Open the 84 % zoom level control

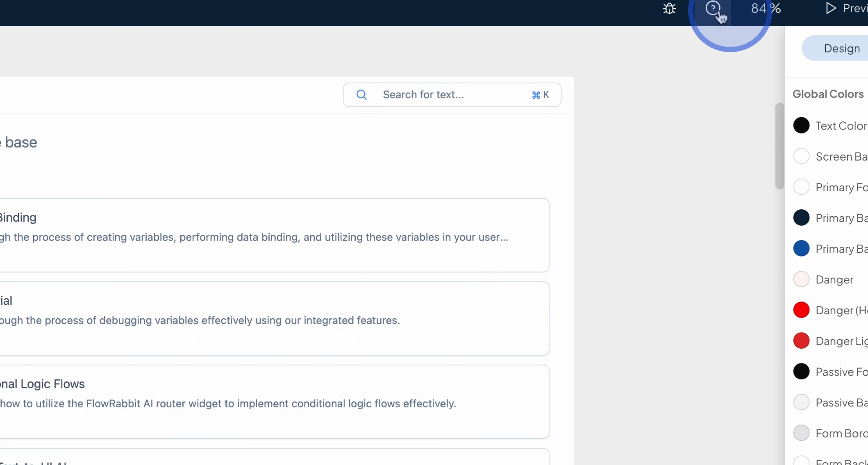point(766,9)
